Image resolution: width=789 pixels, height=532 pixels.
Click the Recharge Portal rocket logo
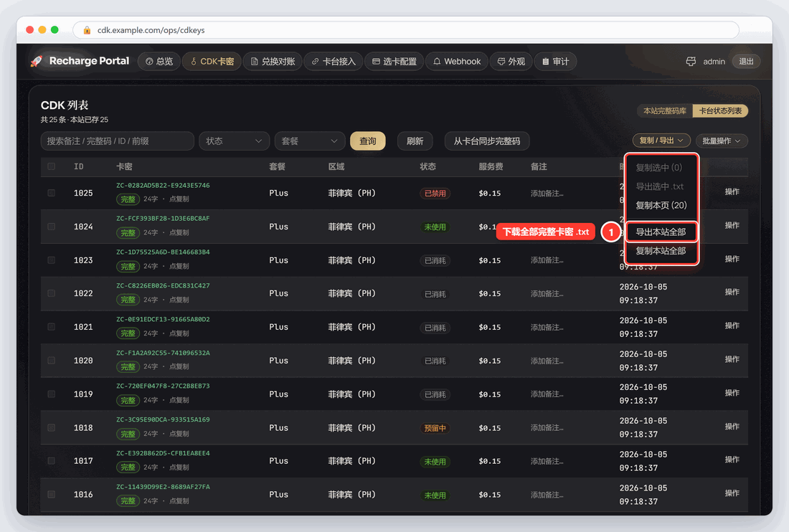[37, 62]
